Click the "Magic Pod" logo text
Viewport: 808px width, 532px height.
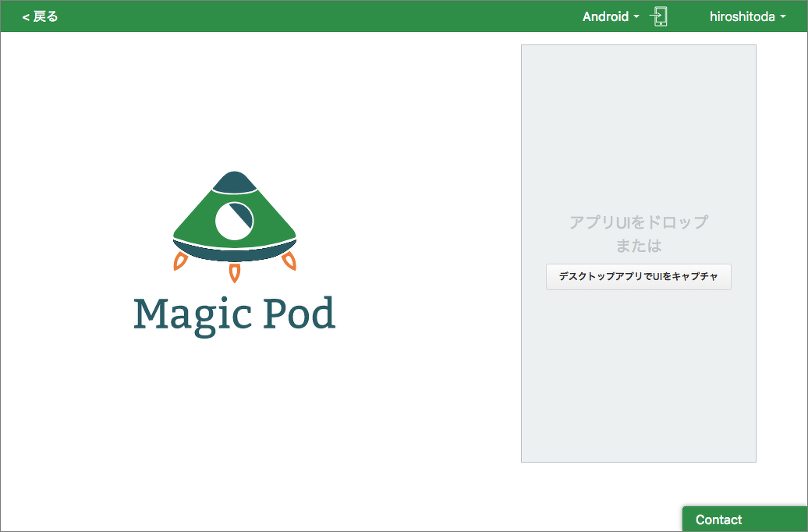click(234, 314)
